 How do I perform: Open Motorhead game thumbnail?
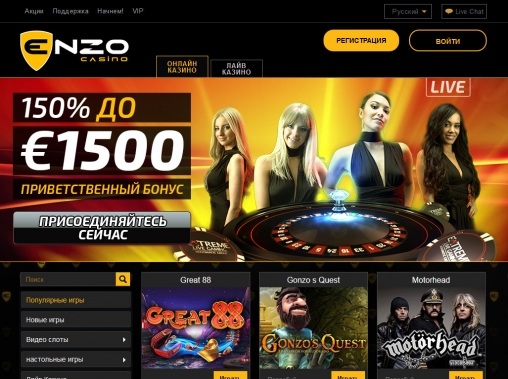[x=431, y=328]
